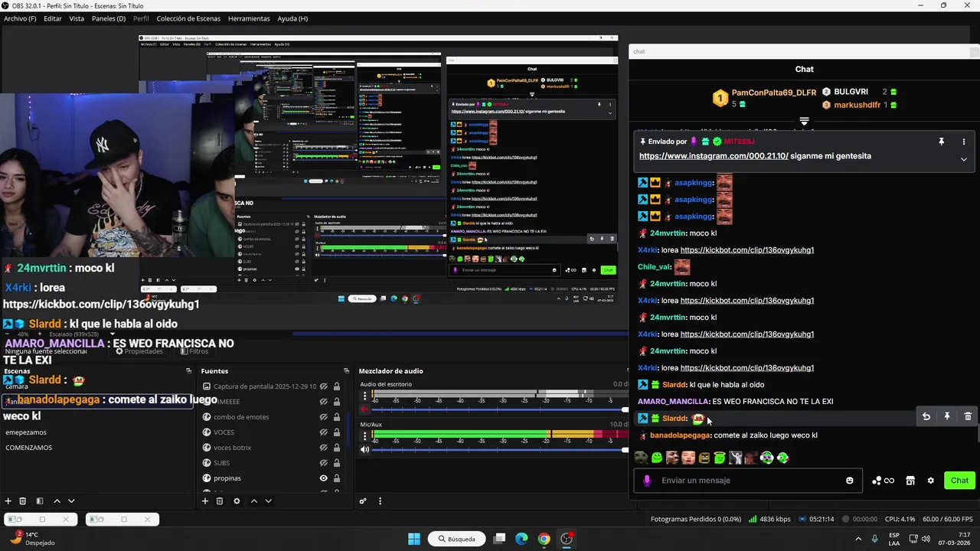980x551 pixels.
Task: Send message with green Chat button
Action: click(x=960, y=481)
